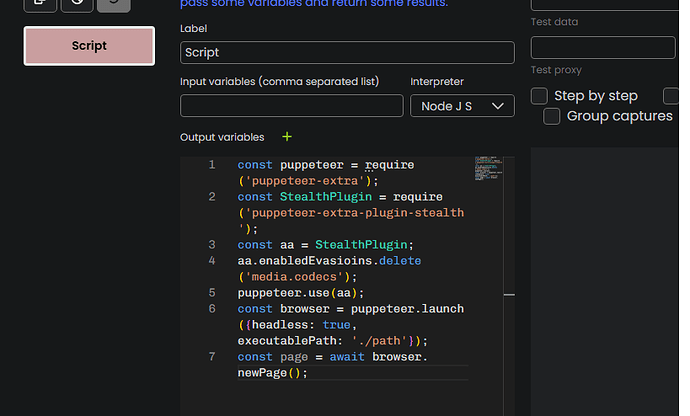Click 'const aa = StealthPlugin;' on line 3
The width and height of the screenshot is (690, 416).
[326, 245]
